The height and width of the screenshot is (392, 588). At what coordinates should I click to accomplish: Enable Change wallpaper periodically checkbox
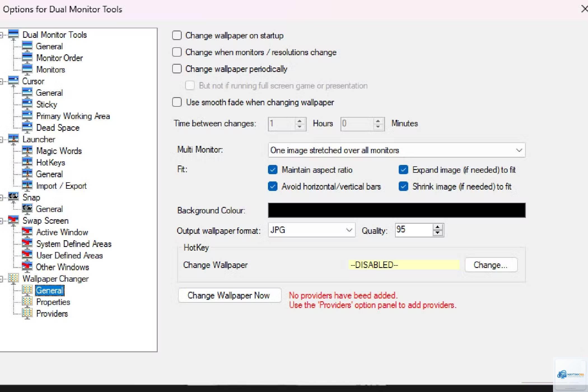(177, 69)
